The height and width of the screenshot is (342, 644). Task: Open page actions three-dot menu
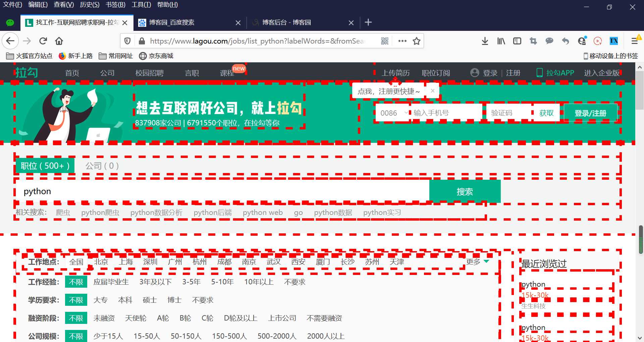(402, 41)
